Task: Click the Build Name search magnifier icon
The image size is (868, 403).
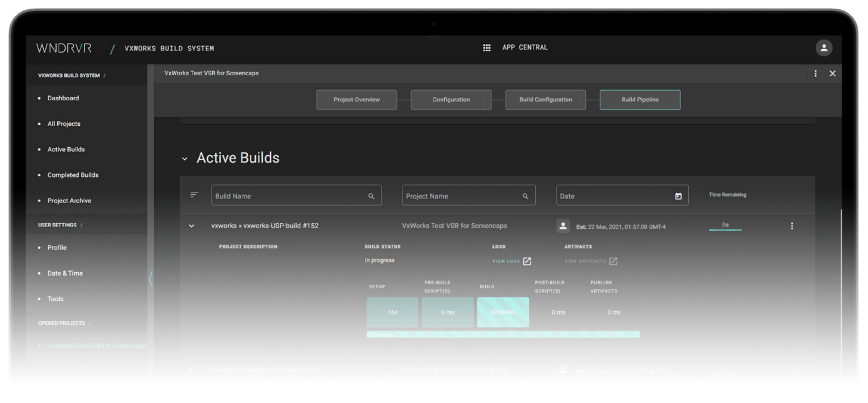Action: point(371,196)
